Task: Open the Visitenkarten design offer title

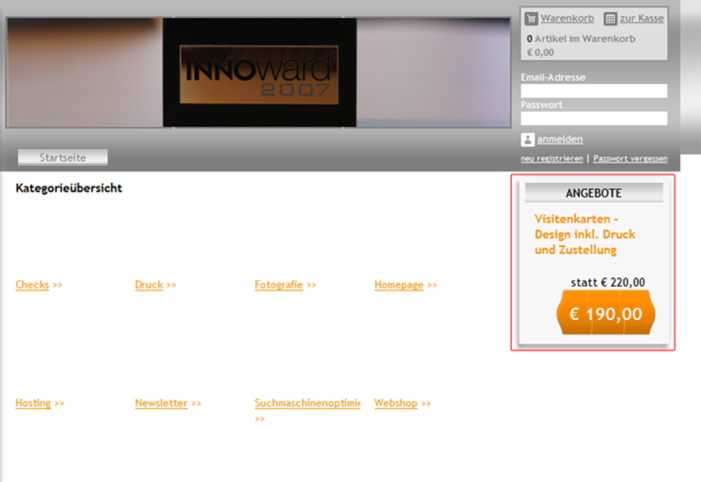Action: coord(585,234)
